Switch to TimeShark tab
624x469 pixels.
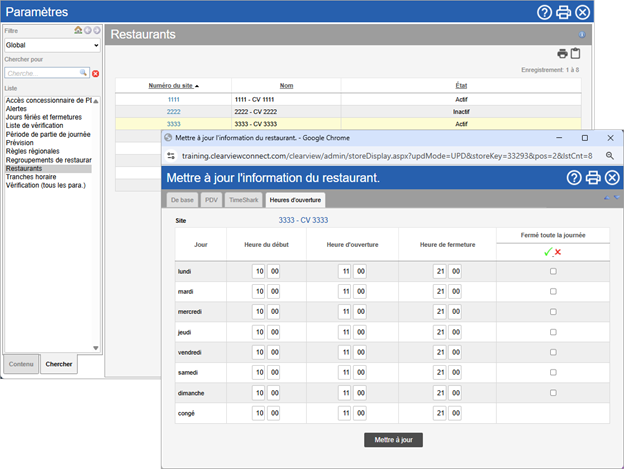pos(244,200)
